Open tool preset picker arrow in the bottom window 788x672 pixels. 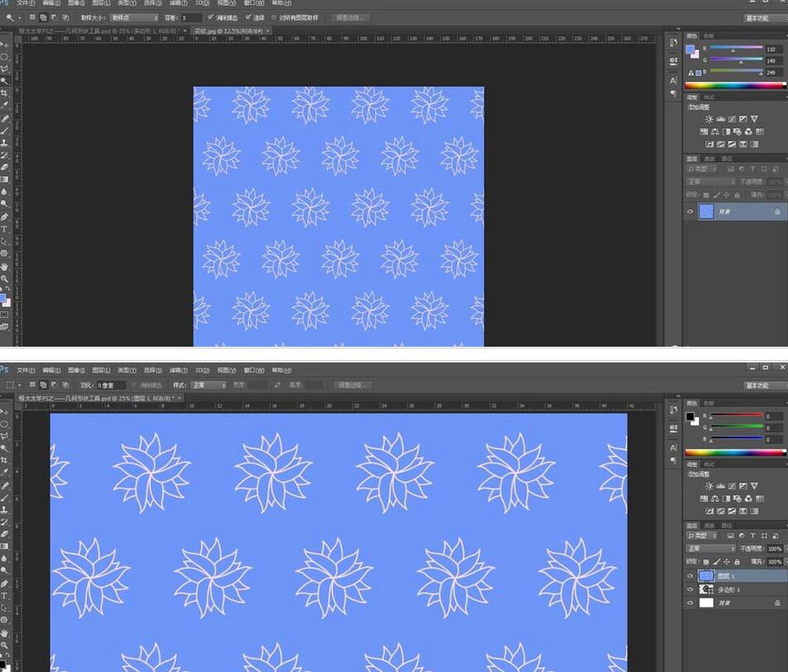(x=20, y=385)
